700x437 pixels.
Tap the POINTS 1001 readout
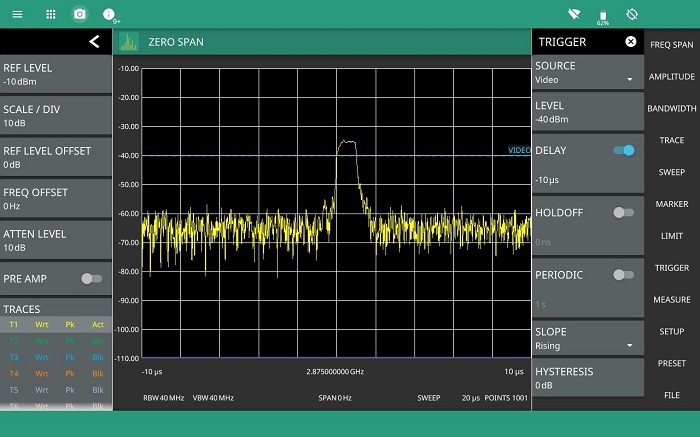pyautogui.click(x=506, y=398)
